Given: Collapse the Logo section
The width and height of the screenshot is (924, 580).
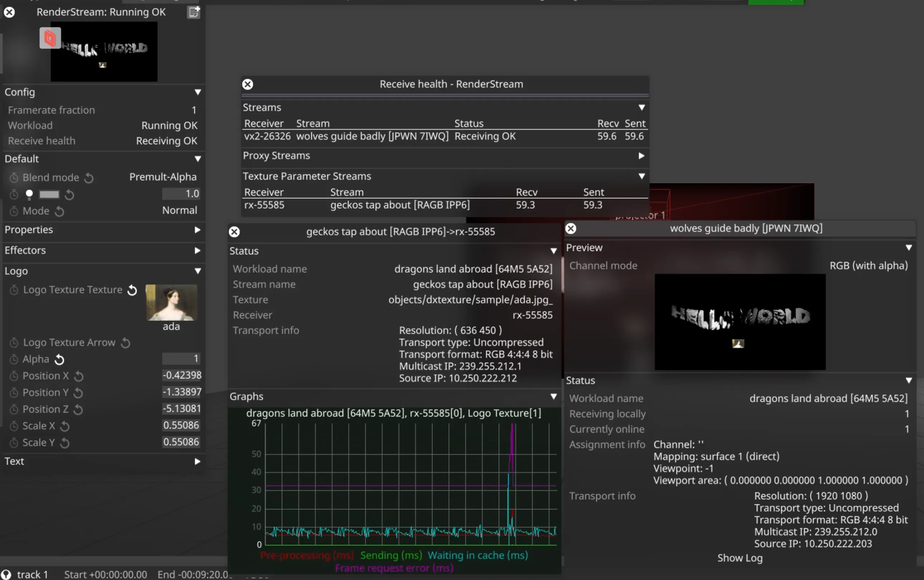Looking at the screenshot, I should click(198, 271).
